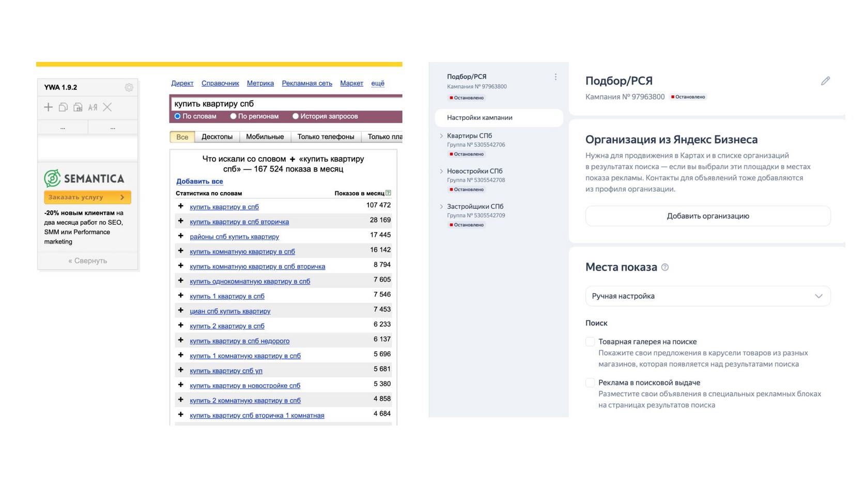Check Товарная галерея на поиске
The height and width of the screenshot is (488, 868).
[590, 341]
